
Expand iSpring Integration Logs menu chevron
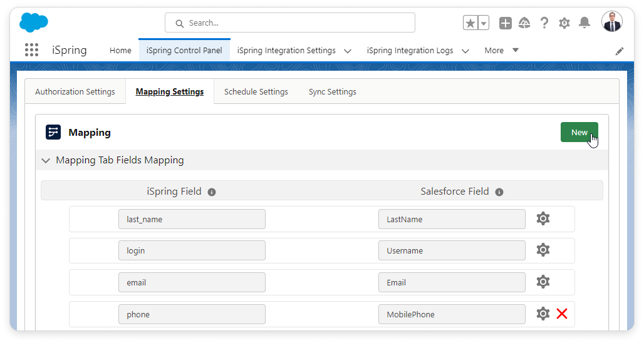[x=465, y=51]
